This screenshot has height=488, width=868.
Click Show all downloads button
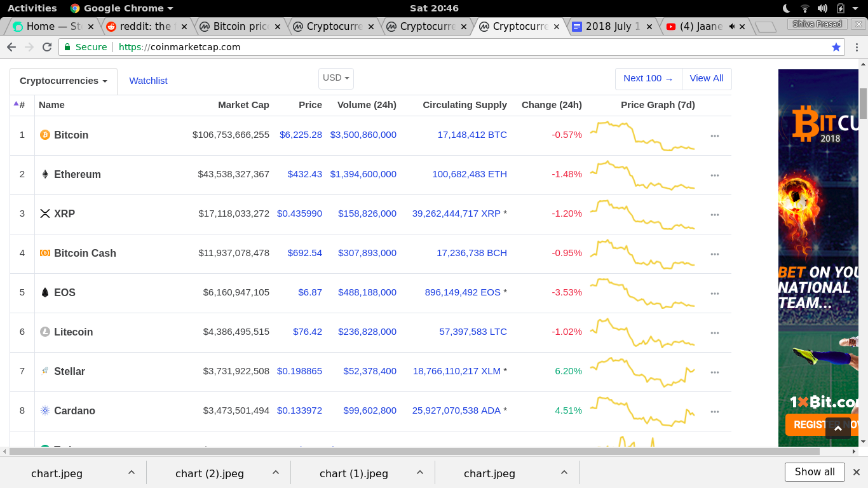tap(815, 472)
